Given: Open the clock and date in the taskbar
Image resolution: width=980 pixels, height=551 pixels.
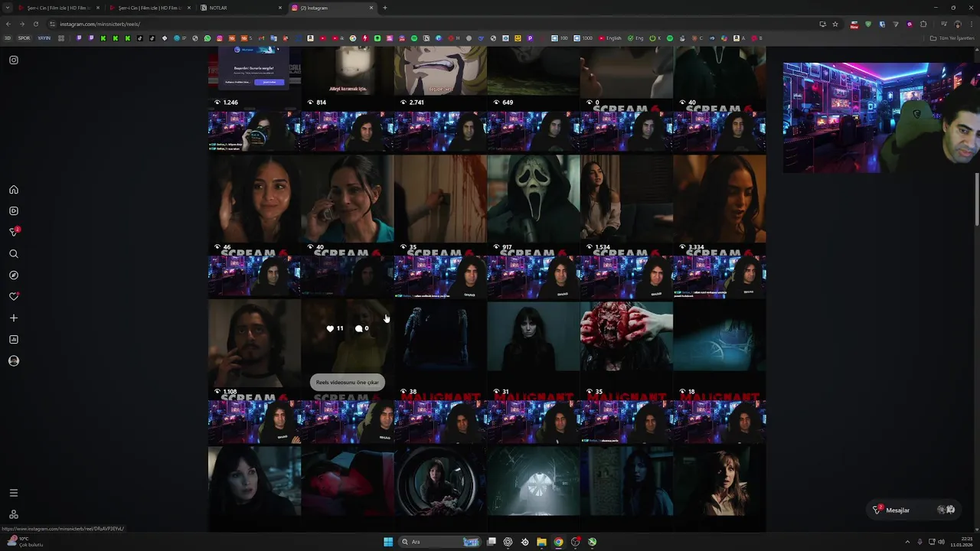Looking at the screenshot, I should coord(962,542).
